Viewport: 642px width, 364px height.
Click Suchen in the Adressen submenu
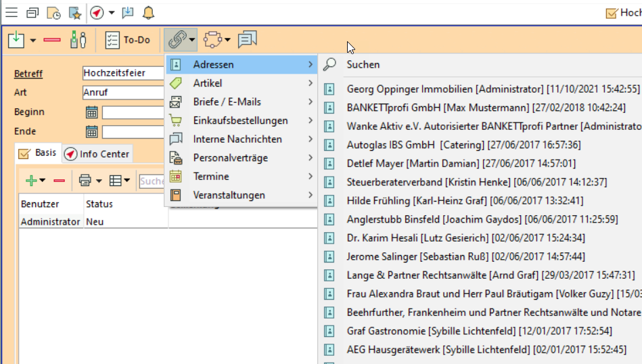(x=363, y=64)
